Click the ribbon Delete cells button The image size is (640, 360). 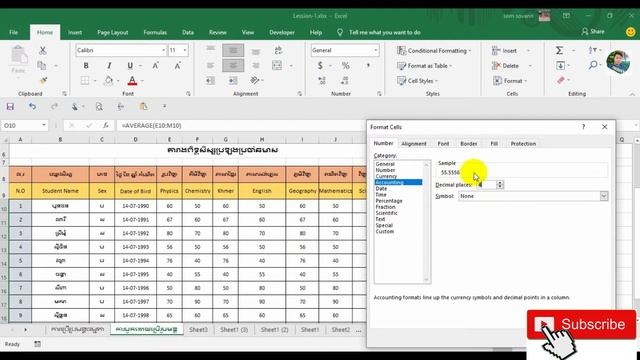coord(505,66)
